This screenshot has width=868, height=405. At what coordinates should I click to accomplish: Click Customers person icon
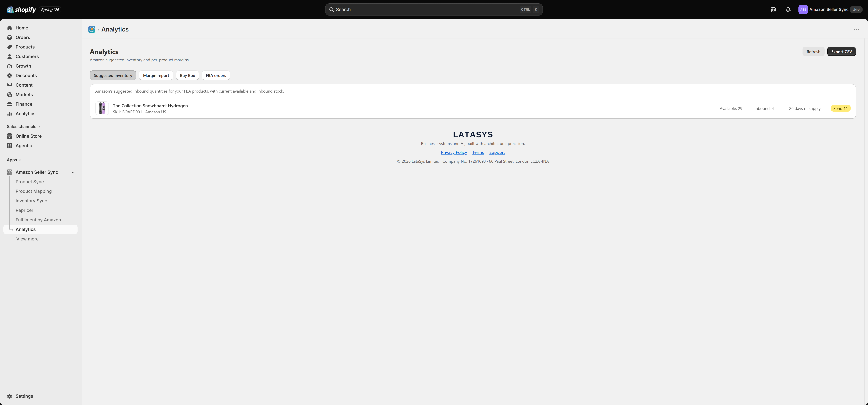click(9, 56)
